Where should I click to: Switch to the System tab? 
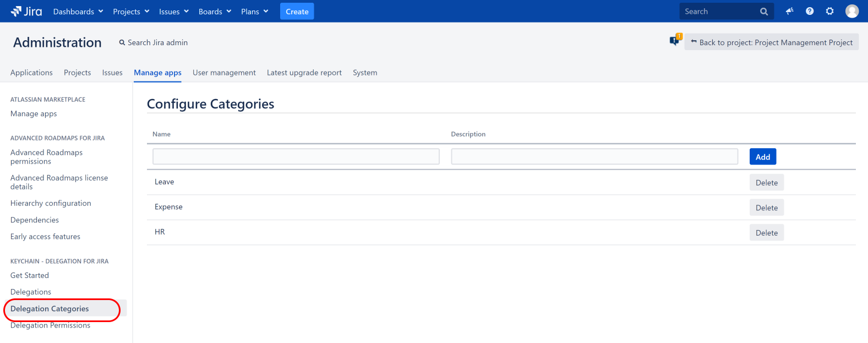365,73
